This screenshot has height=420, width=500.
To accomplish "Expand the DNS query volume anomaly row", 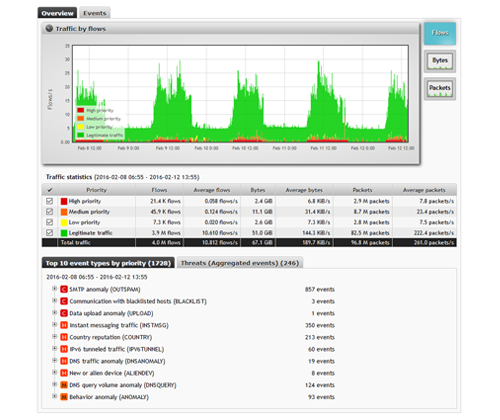I will click(54, 384).
